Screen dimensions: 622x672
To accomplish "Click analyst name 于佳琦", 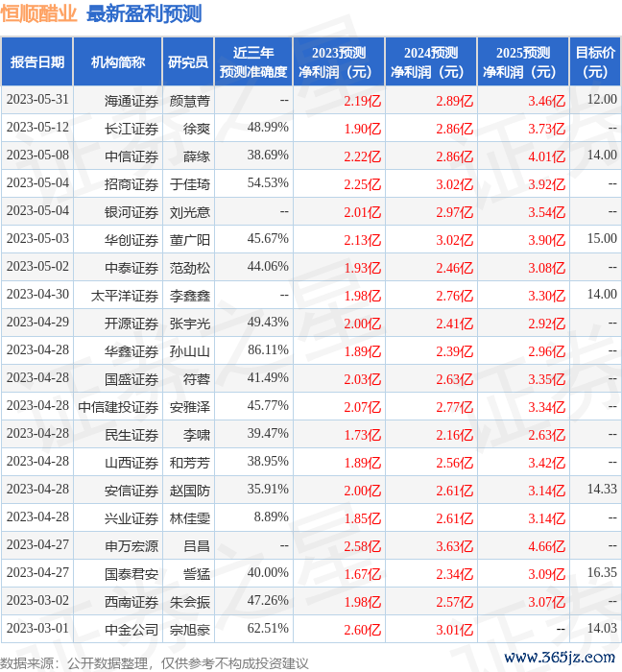I will (190, 184).
